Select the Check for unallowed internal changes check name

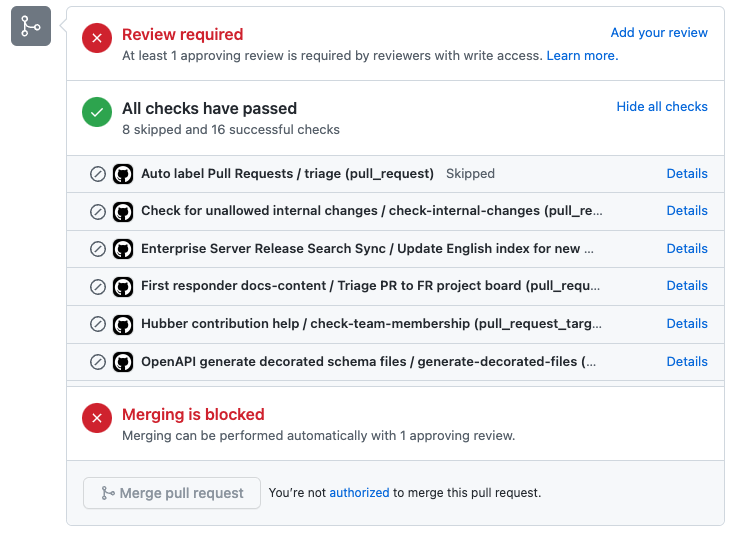point(371,211)
